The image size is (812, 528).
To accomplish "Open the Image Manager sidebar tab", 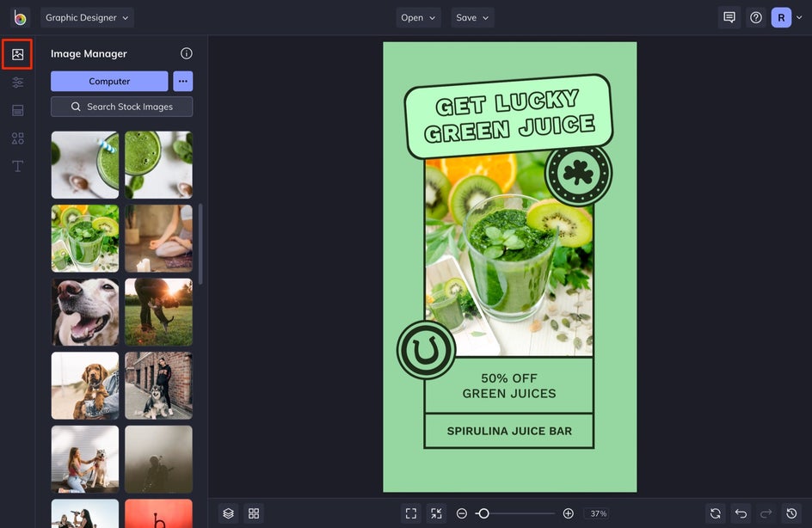I will pos(17,54).
